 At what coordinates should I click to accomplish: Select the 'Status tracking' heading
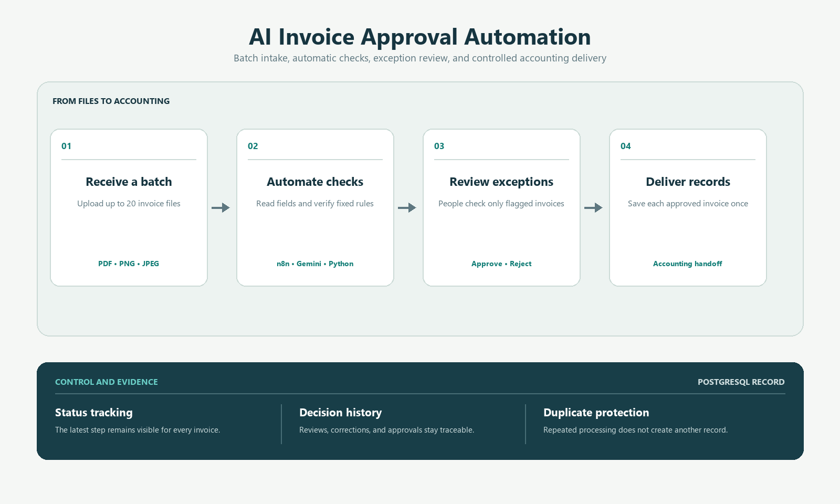point(94,413)
